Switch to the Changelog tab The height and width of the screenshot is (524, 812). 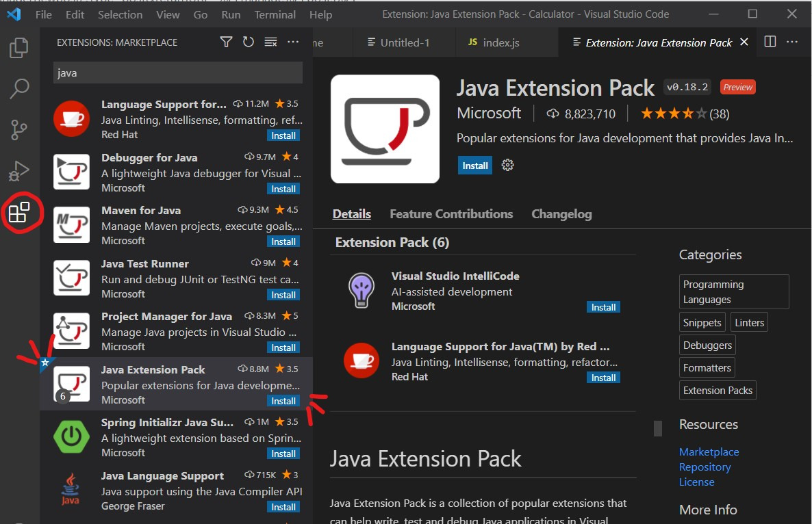coord(561,213)
